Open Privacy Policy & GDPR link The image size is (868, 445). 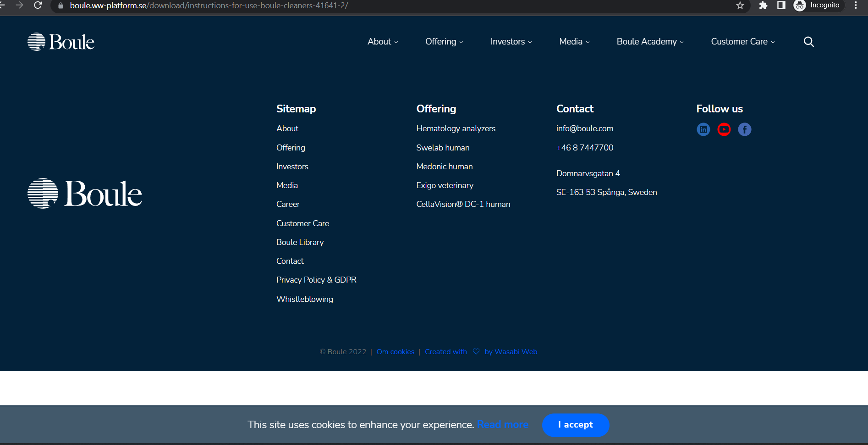[x=316, y=280]
